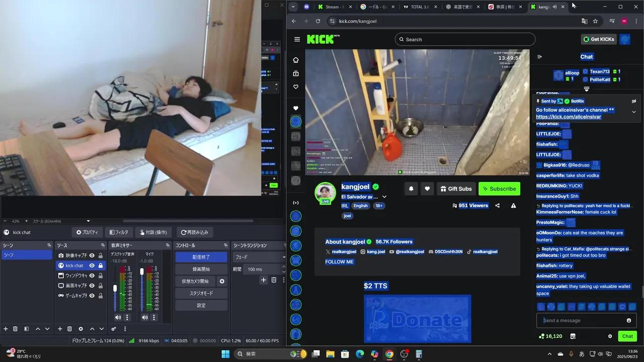
Task: Switch to the 株探 browser tab
Action: (x=505, y=7)
